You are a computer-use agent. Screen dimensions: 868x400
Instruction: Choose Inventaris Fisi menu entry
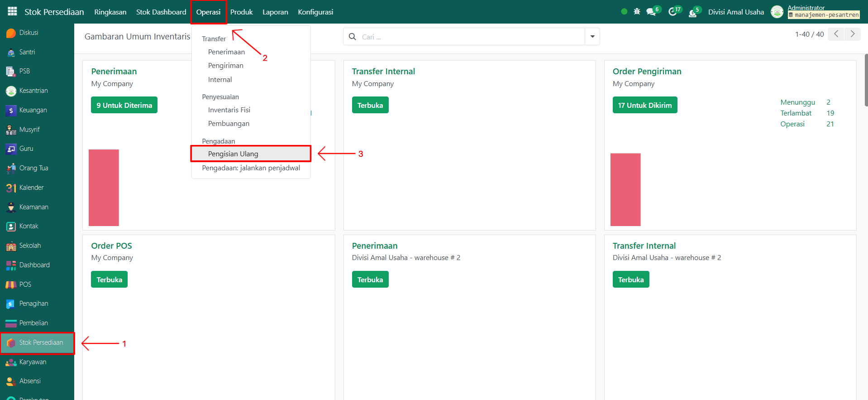click(x=229, y=110)
